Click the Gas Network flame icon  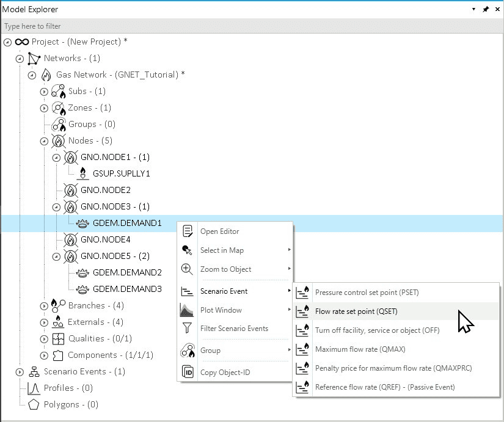point(46,75)
